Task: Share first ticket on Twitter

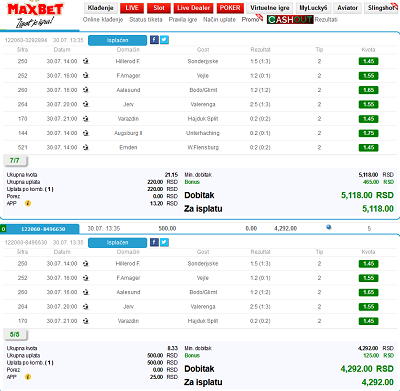Action: pos(164,40)
